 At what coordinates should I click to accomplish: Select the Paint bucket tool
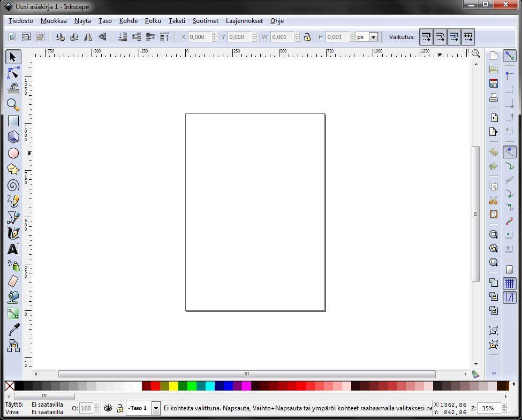click(13, 297)
